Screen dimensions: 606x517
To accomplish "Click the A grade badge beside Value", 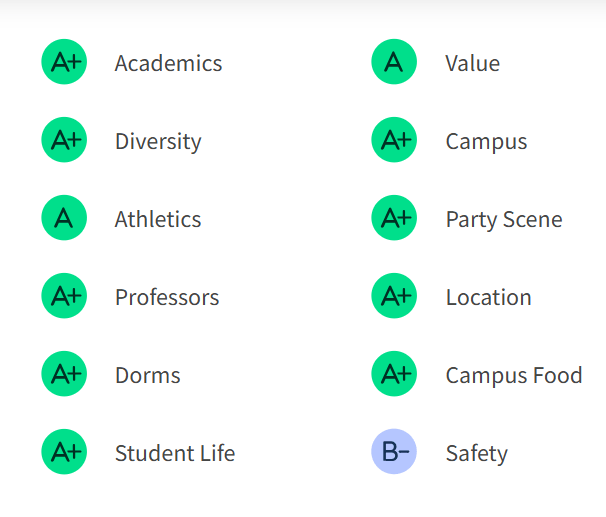I will click(x=394, y=63).
